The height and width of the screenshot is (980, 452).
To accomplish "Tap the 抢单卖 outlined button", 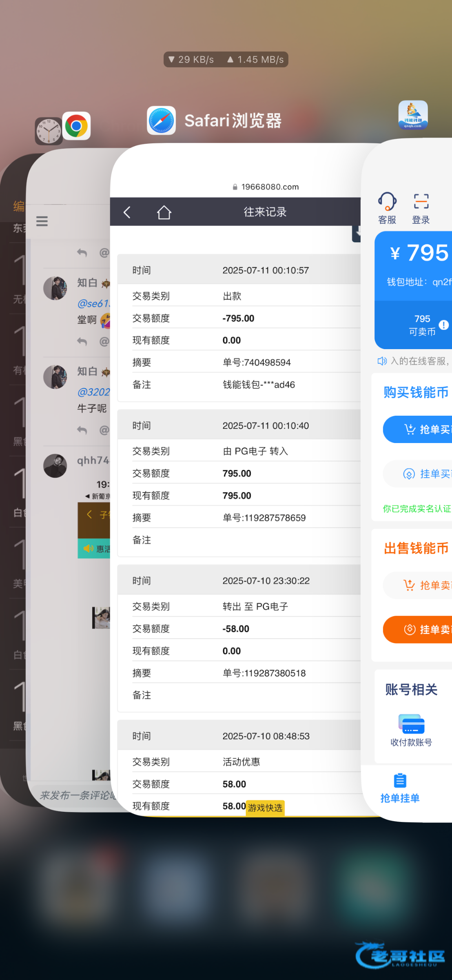I will coord(424,585).
